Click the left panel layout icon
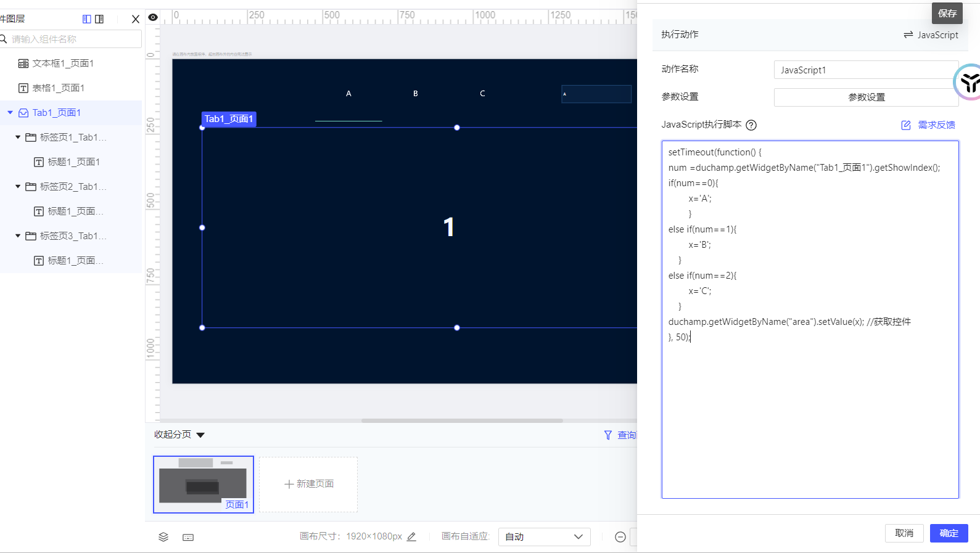This screenshot has width=980, height=553. point(87,19)
